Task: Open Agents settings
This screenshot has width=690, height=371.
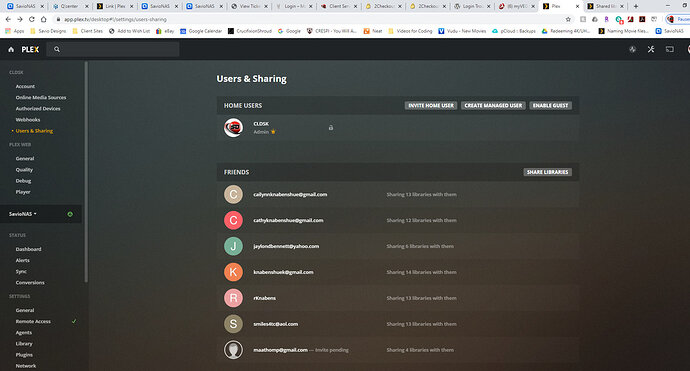Action: pyautogui.click(x=24, y=333)
